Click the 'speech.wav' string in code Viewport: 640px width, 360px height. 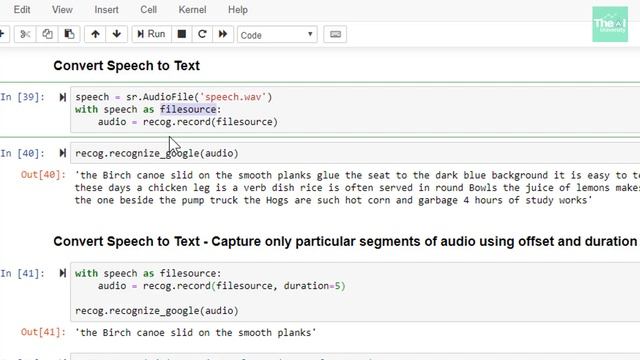(233, 97)
